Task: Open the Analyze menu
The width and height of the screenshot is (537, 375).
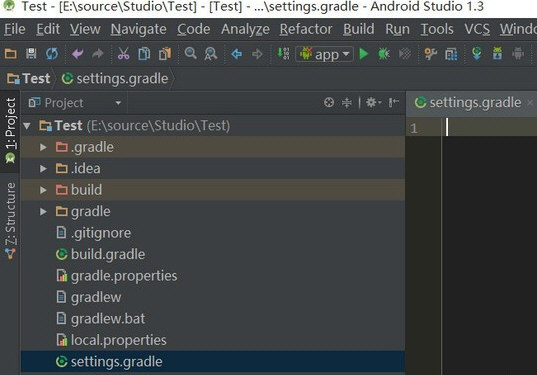Action: point(245,29)
